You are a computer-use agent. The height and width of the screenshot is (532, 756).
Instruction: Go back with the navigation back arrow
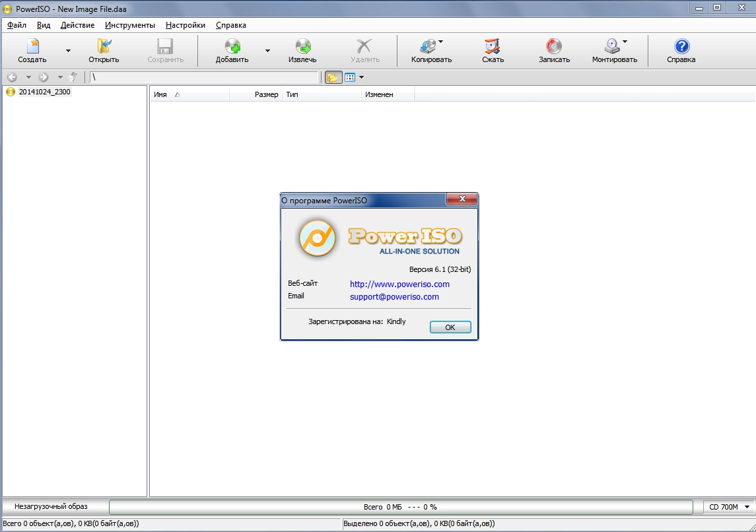[x=12, y=77]
